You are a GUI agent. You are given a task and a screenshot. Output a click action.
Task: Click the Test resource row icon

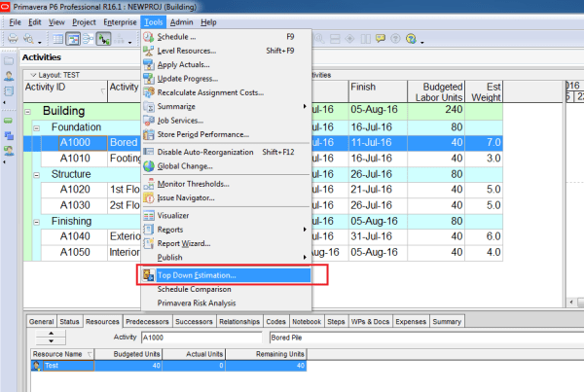pyautogui.click(x=37, y=366)
